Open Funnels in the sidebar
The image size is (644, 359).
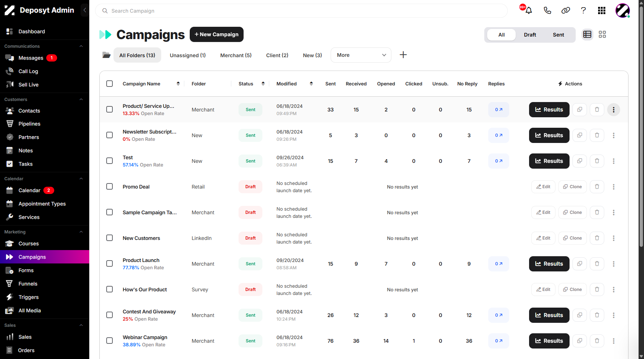(28, 284)
